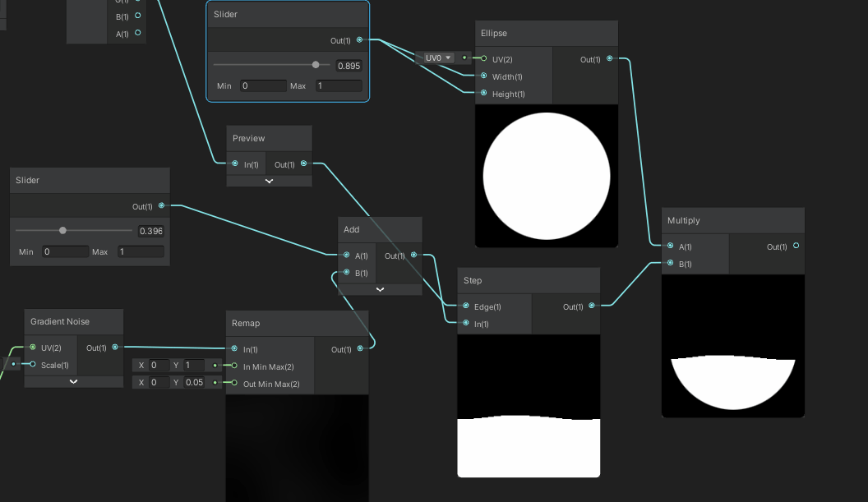Click the Multiply node Out(1) port
This screenshot has width=868, height=502.
point(796,246)
